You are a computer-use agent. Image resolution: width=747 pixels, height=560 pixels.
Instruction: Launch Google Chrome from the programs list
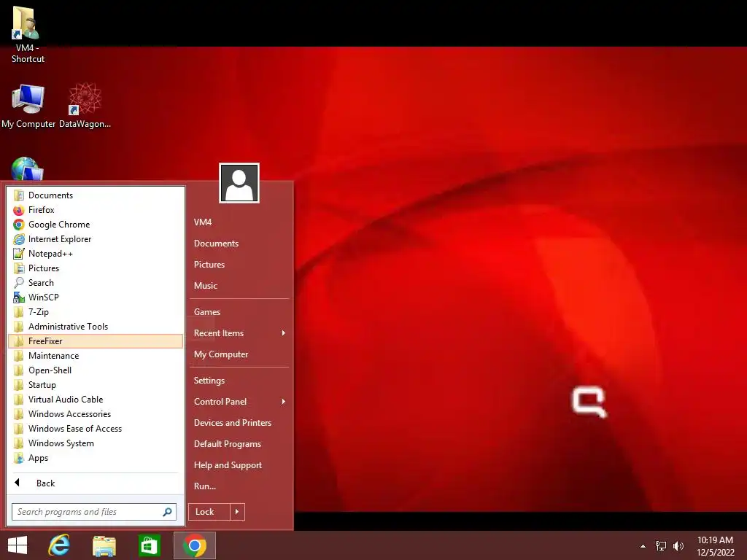(96, 225)
